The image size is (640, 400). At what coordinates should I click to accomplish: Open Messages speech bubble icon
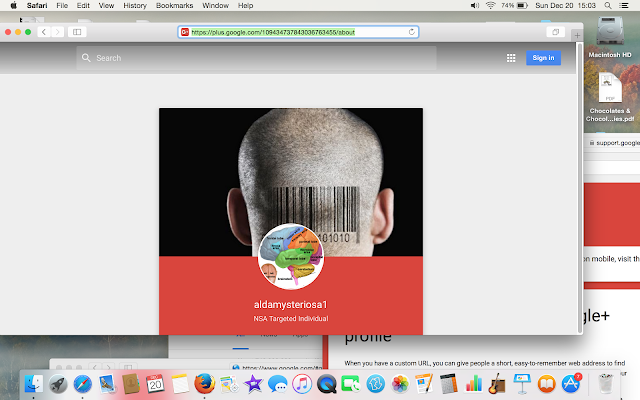(x=278, y=384)
